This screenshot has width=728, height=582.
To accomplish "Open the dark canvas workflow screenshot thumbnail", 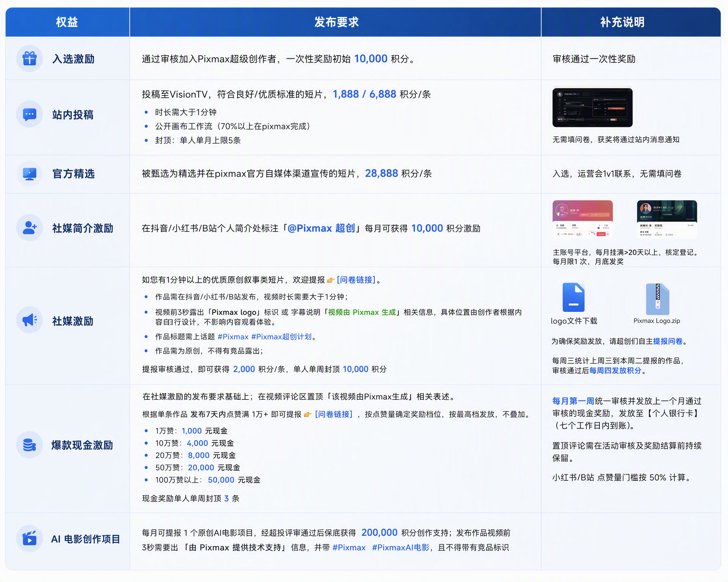I will [x=592, y=108].
